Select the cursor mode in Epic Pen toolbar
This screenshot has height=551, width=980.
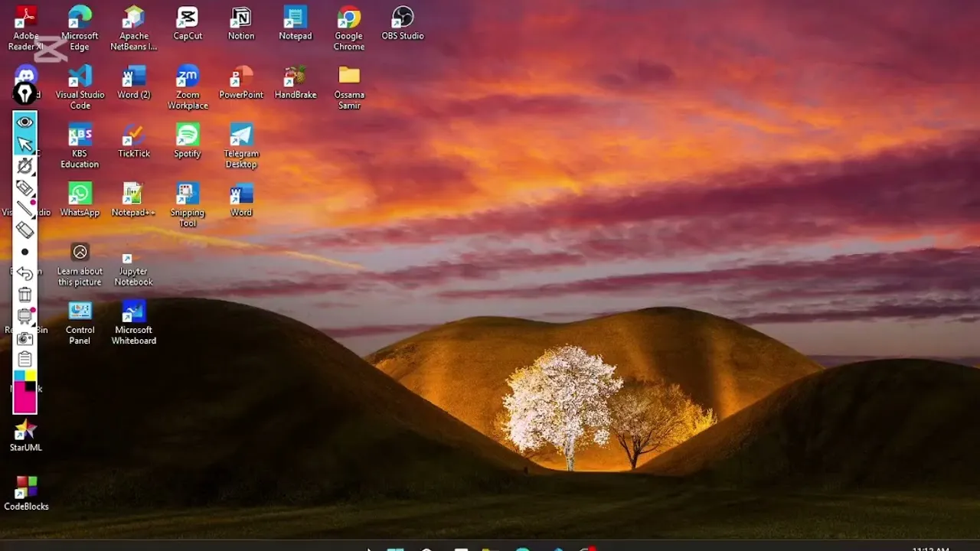(25, 144)
